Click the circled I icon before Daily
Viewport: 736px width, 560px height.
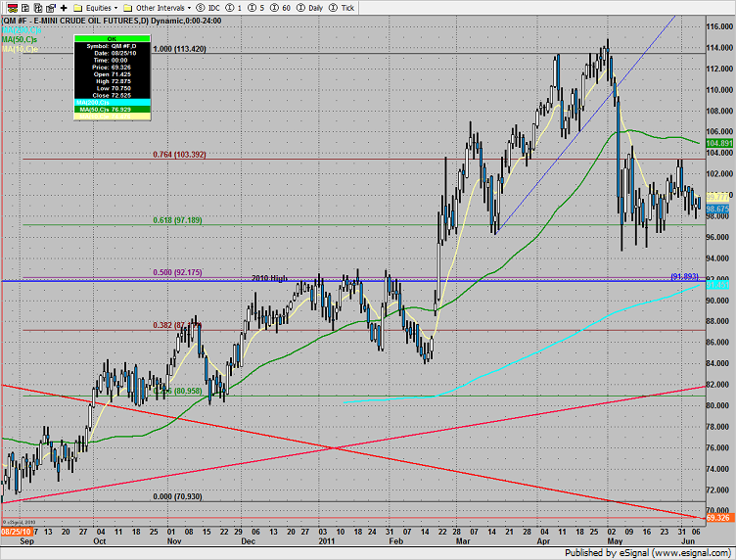[300, 8]
